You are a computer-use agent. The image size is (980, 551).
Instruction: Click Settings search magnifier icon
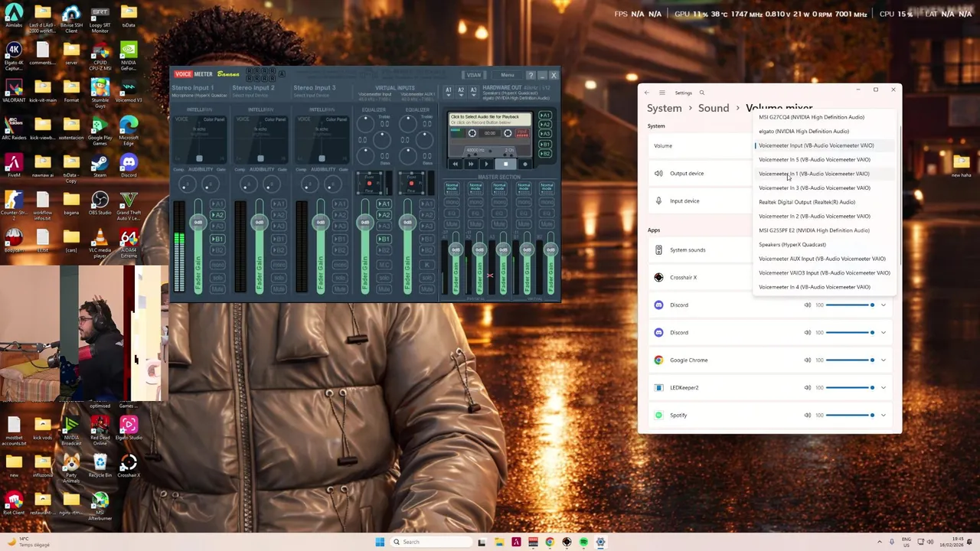tap(702, 93)
